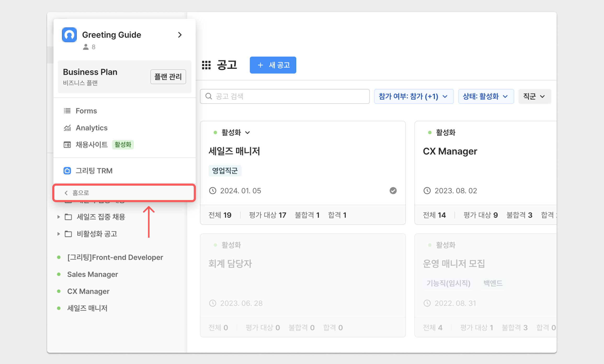Click the Forms list icon
Image resolution: width=604 pixels, height=364 pixels.
(x=67, y=111)
